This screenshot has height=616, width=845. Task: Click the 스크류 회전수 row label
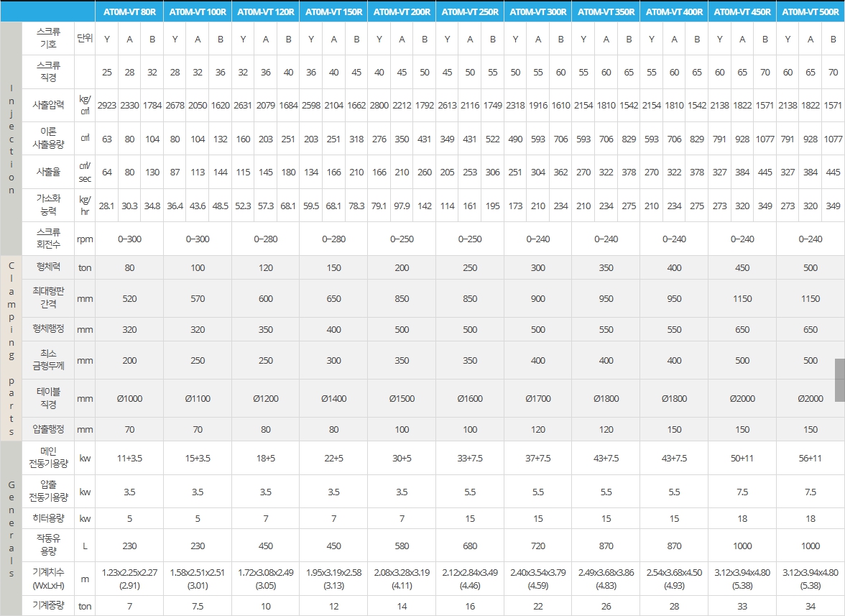coord(48,239)
